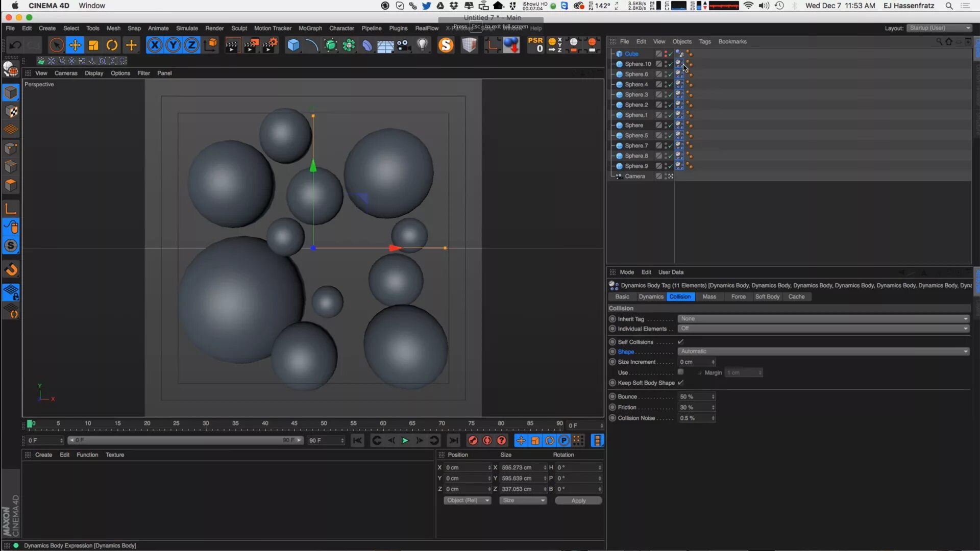Open the MoGraph menu
This screenshot has height=551, width=980.
310,28
